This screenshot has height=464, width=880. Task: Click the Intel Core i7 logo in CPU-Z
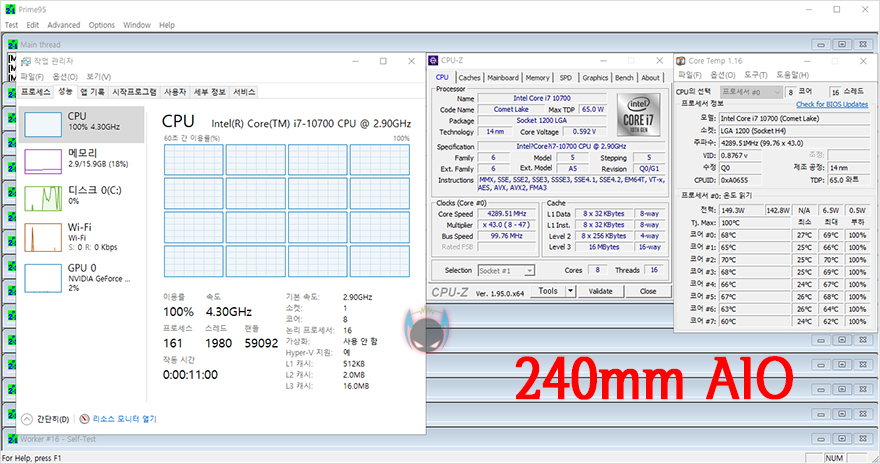coord(638,115)
